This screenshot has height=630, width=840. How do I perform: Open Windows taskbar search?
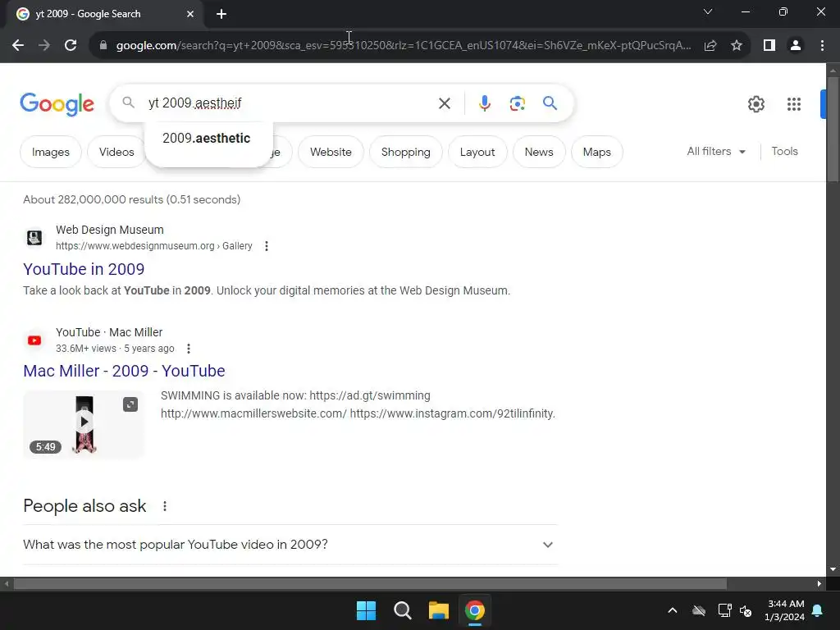tap(402, 610)
